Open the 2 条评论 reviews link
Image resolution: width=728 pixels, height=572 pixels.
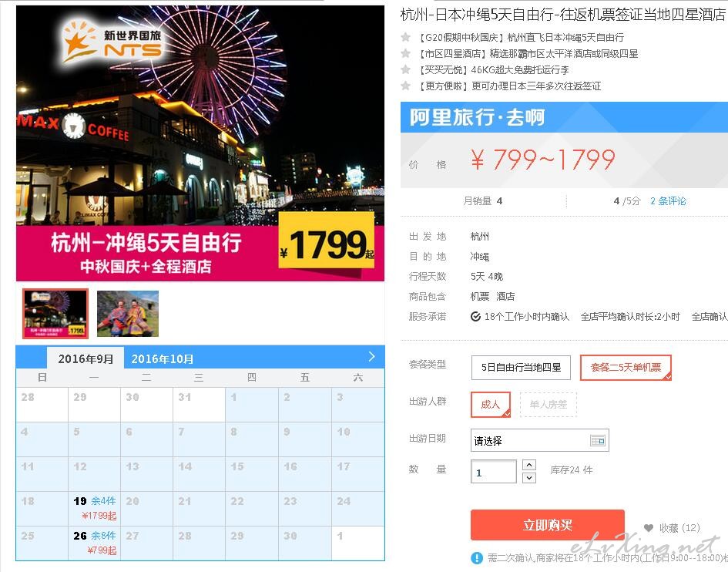[x=668, y=200]
